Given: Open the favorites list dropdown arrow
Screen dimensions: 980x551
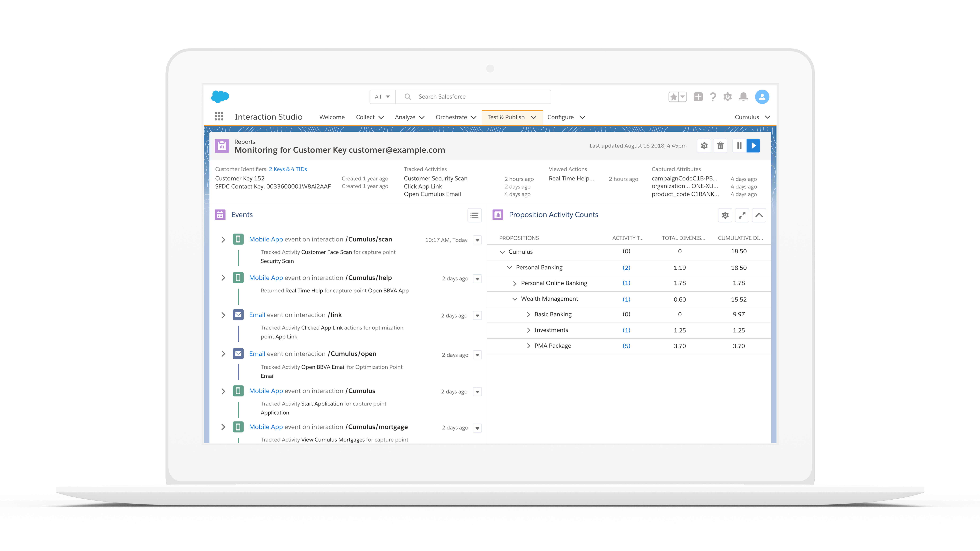Looking at the screenshot, I should [x=683, y=97].
